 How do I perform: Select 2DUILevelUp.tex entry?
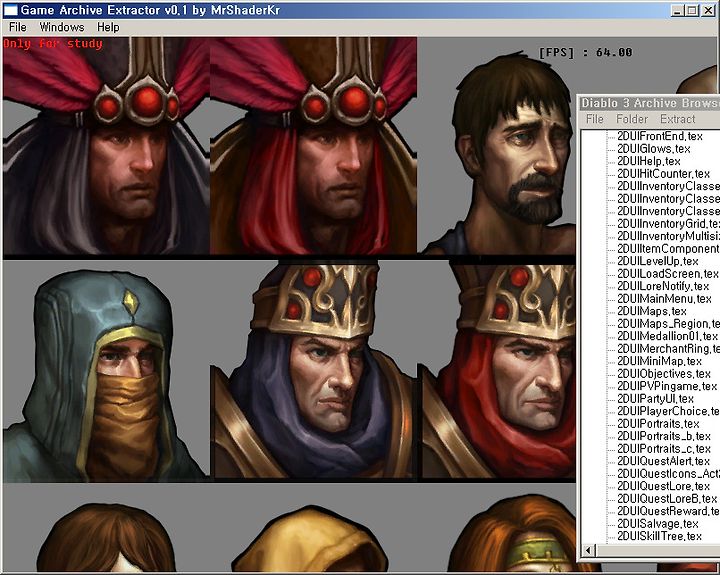pos(658,261)
